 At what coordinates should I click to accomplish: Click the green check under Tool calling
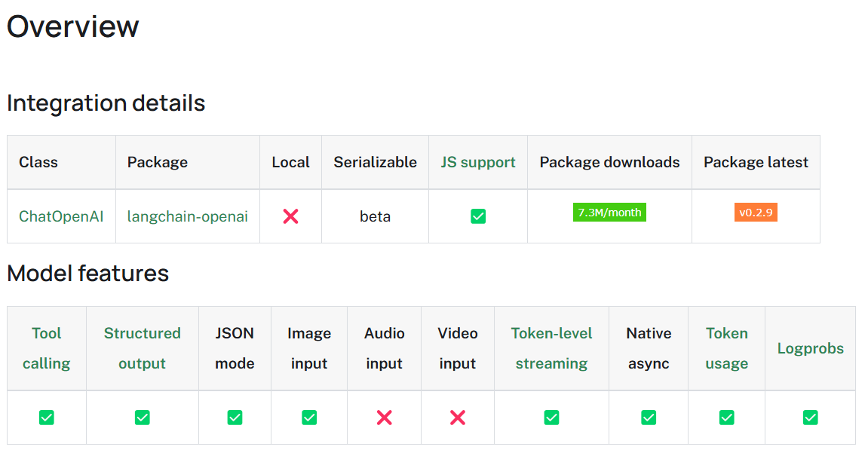point(47,417)
